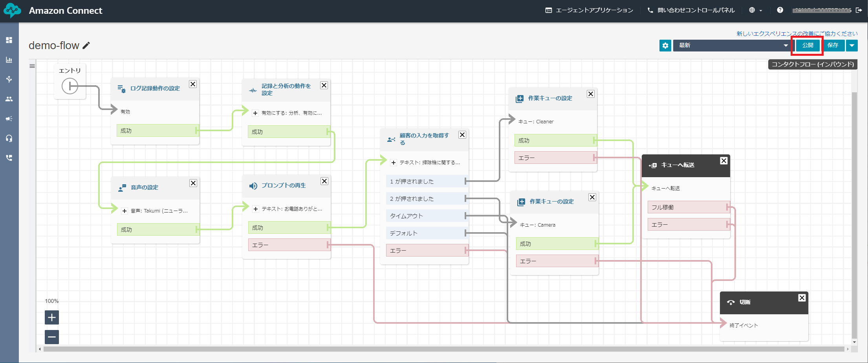Open the metrics chart icon in sidebar

(x=9, y=60)
